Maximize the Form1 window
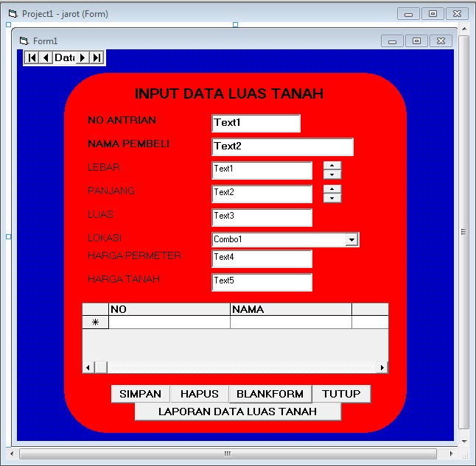The height and width of the screenshot is (466, 476). (416, 41)
